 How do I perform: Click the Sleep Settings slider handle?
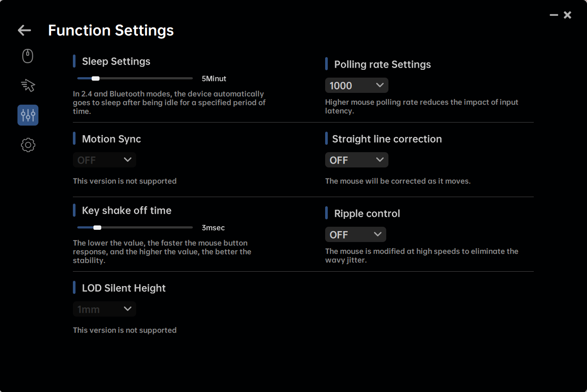coord(96,78)
